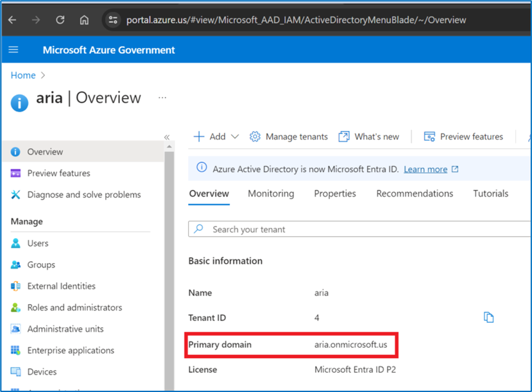Click the portal URL in address bar

[296, 20]
